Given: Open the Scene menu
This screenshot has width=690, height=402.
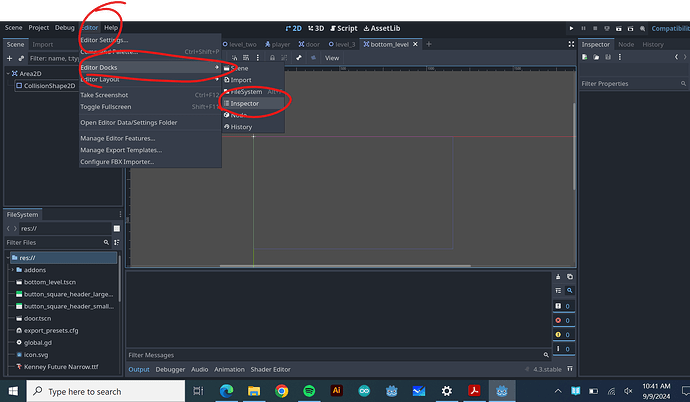Looking at the screenshot, I should point(13,27).
